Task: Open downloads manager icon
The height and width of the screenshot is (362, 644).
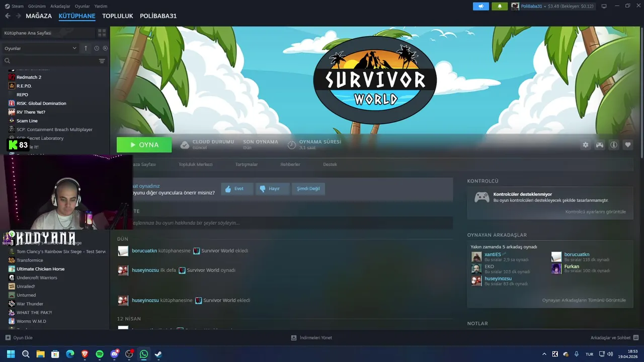Action: (x=294, y=338)
